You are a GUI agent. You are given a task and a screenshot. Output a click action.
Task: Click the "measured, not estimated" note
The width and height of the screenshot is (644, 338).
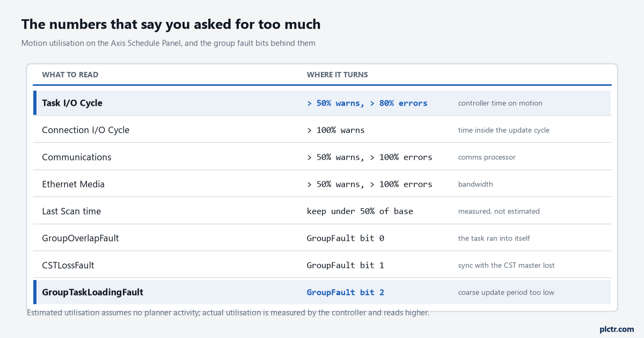coord(499,211)
